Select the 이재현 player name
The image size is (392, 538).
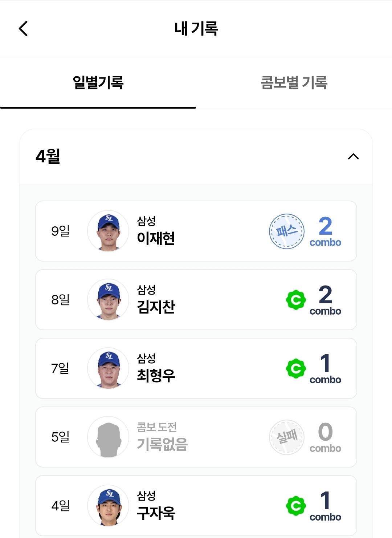[x=156, y=238]
